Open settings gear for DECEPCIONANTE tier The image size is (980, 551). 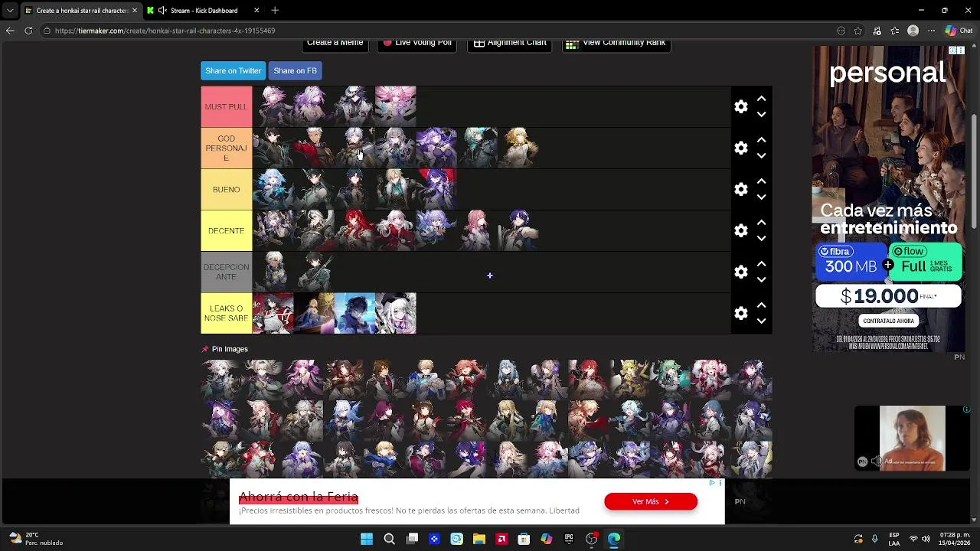tap(740, 272)
